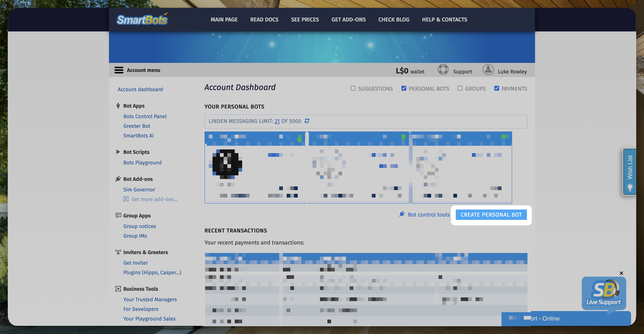The height and width of the screenshot is (334, 644).
Task: Expand the Bot Scripts section triangle
Action: (x=118, y=152)
